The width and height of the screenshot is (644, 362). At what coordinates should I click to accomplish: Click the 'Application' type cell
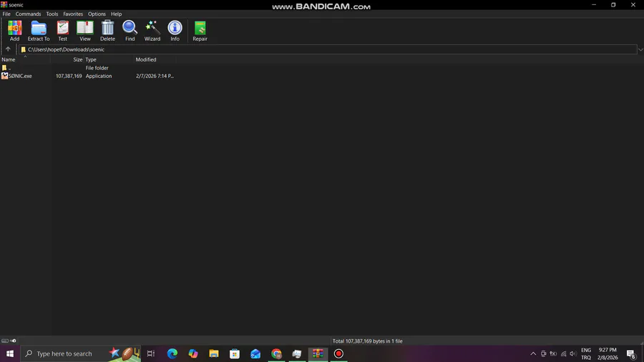pos(99,77)
